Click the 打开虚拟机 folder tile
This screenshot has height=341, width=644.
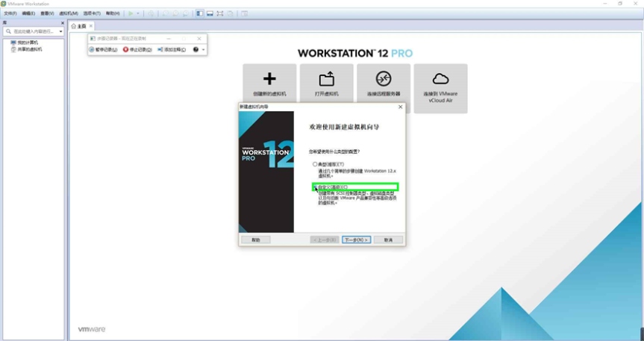(x=327, y=84)
